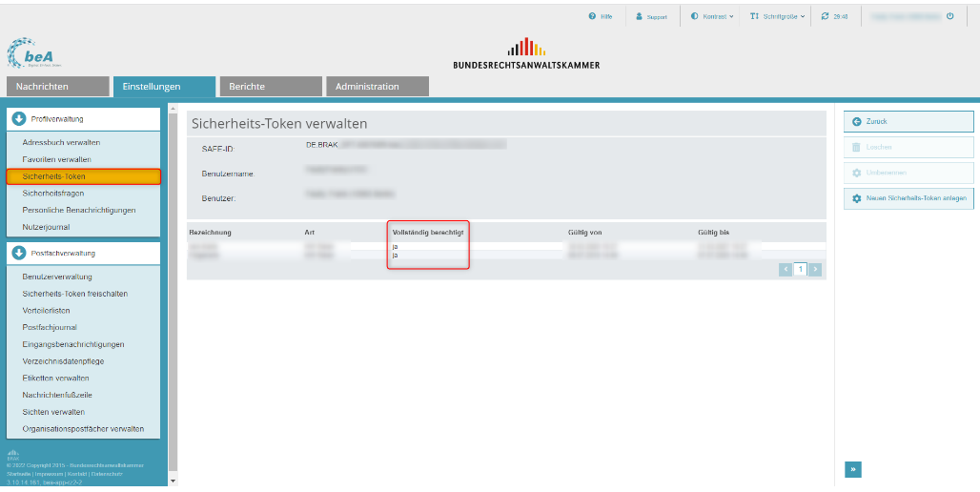The image size is (980, 492).
Task: Click the Hilfe question mark icon
Action: tap(592, 16)
